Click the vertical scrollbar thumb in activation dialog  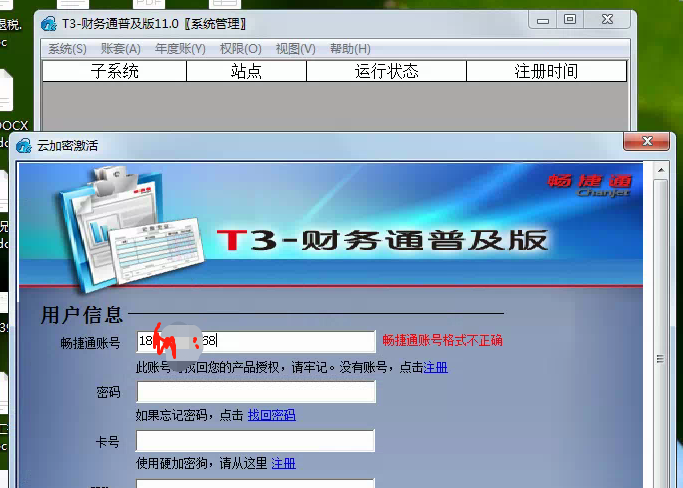click(x=660, y=359)
